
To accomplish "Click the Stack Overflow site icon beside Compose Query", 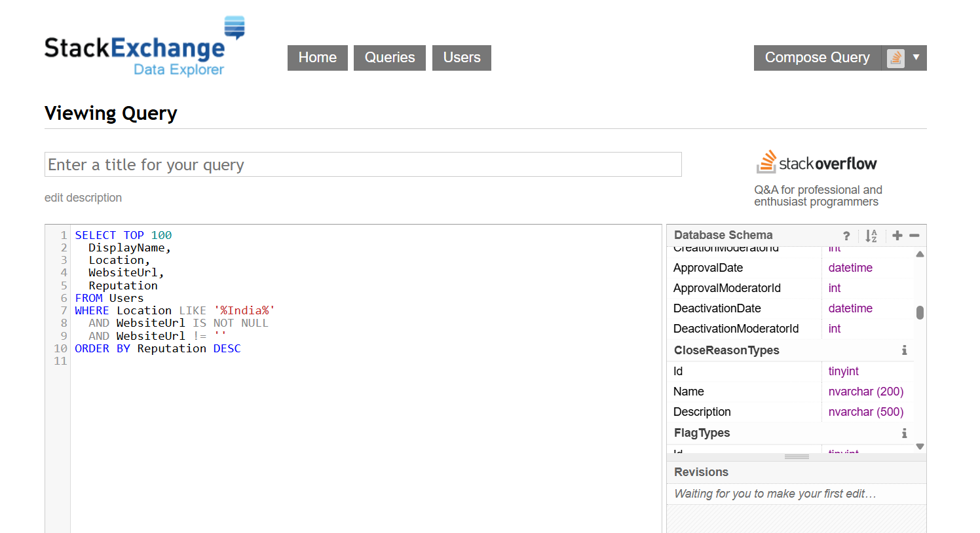I will click(895, 58).
